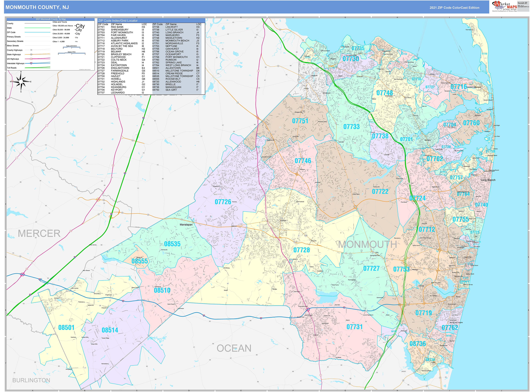
Task: Click blue '07746' ZIP label on map
Action: click(303, 161)
